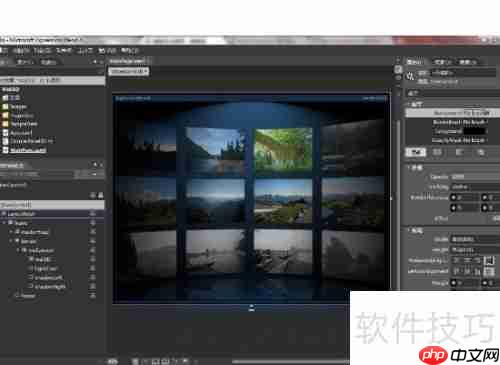Toggle visibility of shadowRight element
500x365 pixels.
(93, 286)
